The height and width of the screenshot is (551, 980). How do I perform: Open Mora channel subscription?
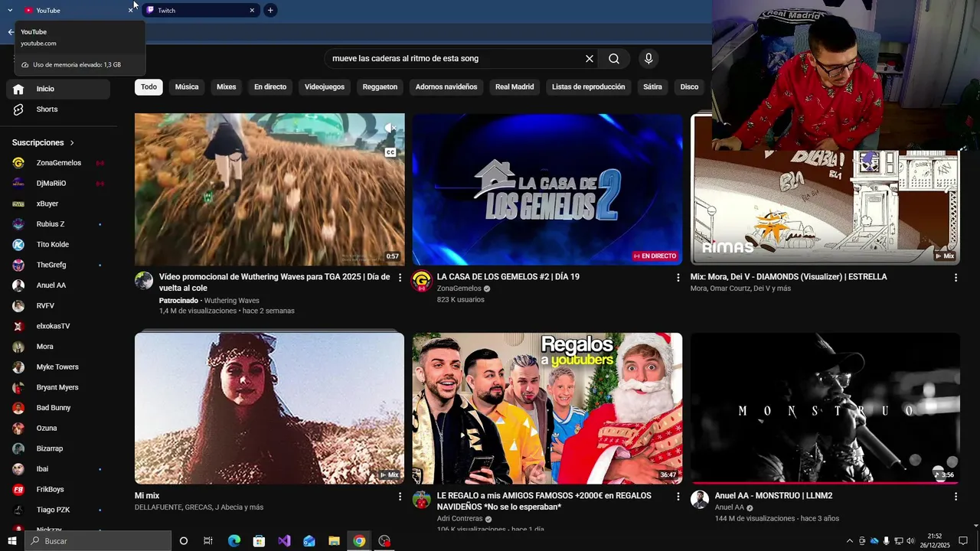point(58,347)
